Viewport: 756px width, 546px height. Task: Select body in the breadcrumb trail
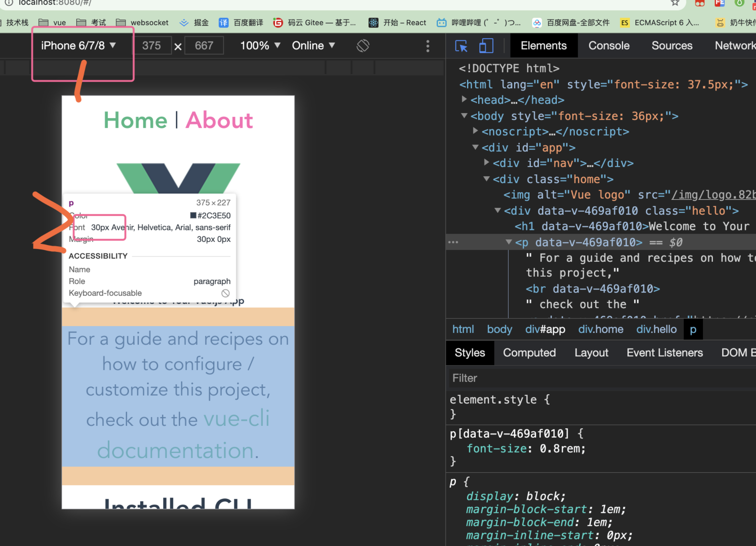(x=499, y=329)
